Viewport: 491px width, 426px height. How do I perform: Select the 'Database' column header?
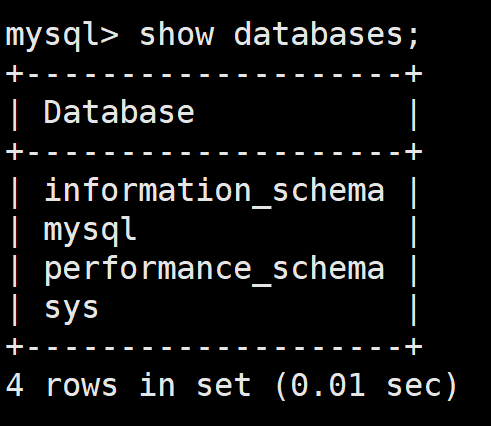pyautogui.click(x=119, y=112)
